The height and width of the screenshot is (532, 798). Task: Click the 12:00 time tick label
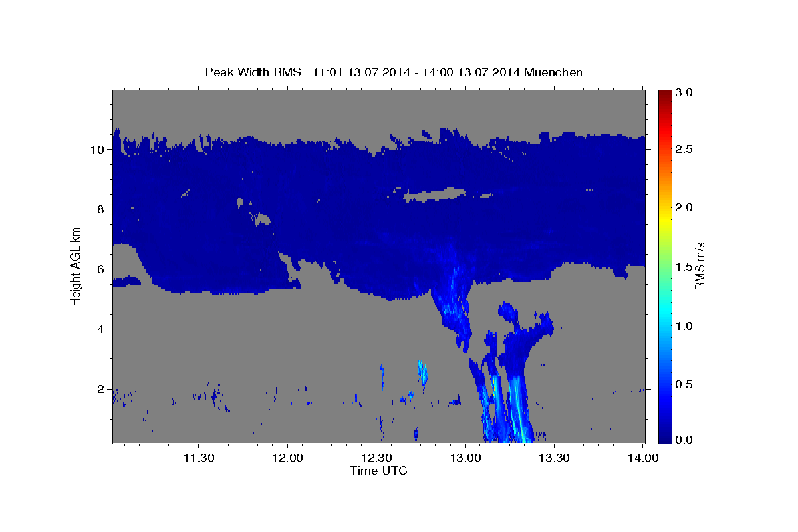point(287,458)
